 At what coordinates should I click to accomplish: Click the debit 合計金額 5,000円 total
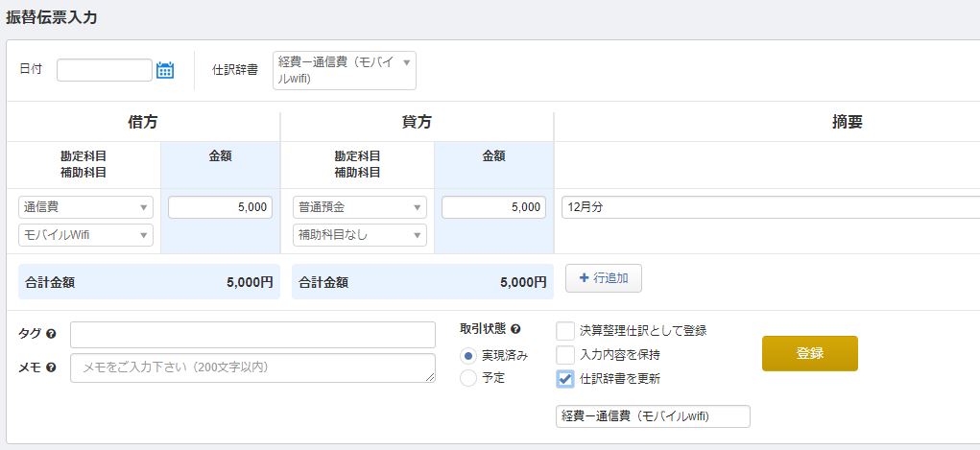pos(149,282)
